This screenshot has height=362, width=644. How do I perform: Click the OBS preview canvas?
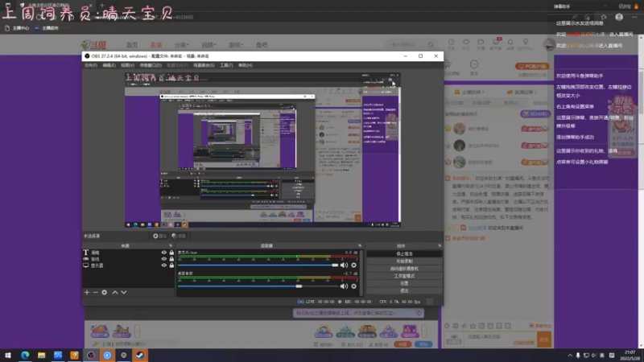point(263,150)
